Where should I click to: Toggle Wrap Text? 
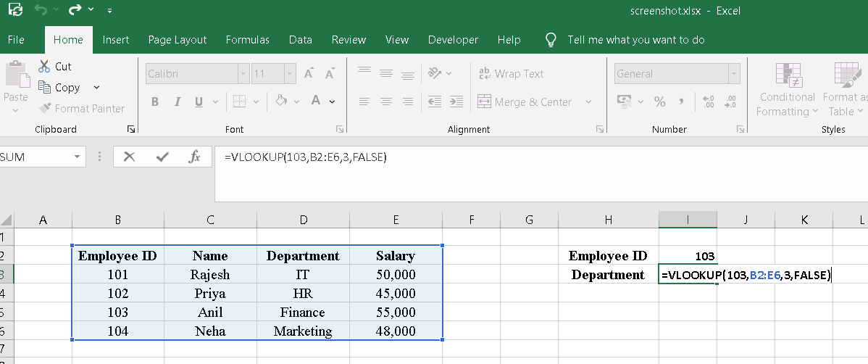(511, 74)
